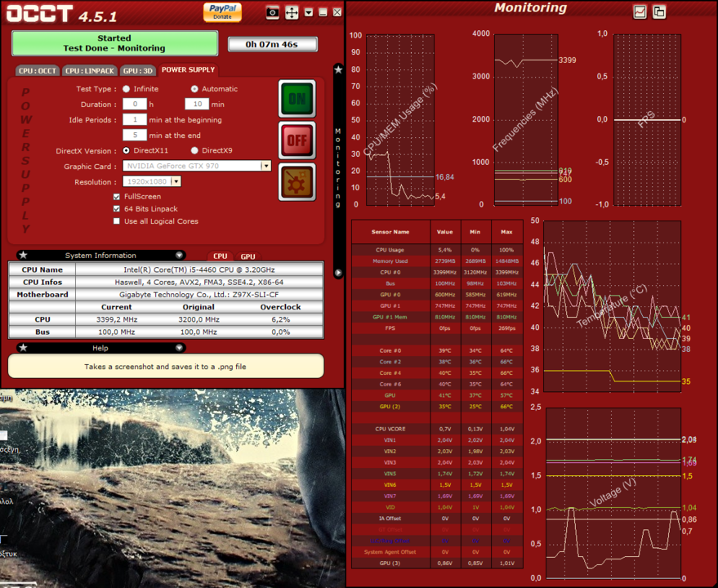718x588 pixels.
Task: Click the green ON test button
Action: click(x=297, y=99)
